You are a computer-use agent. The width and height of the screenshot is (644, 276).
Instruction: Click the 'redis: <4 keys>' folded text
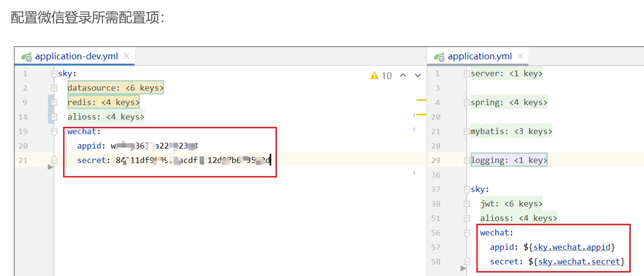coord(103,102)
